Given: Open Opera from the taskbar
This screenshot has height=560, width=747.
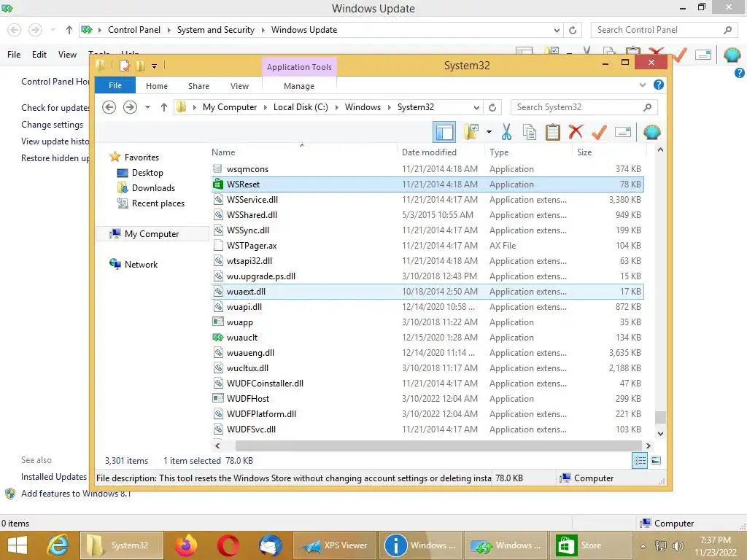Looking at the screenshot, I should (228, 545).
